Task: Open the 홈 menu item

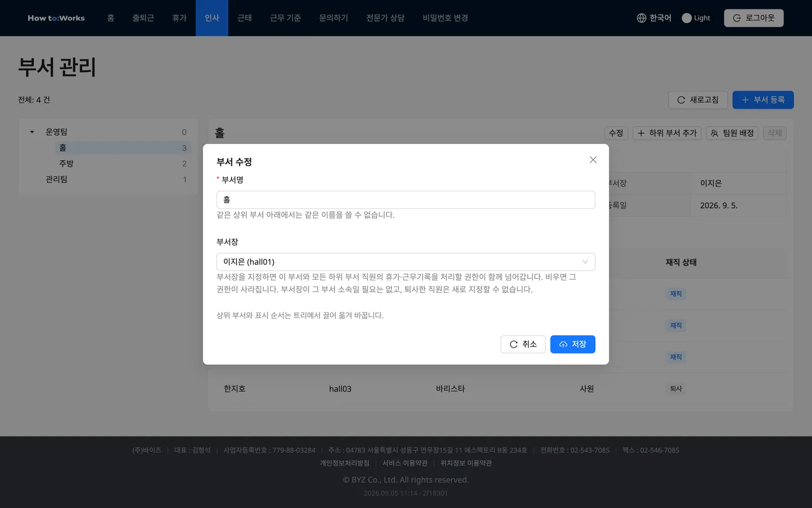Action: tap(111, 18)
